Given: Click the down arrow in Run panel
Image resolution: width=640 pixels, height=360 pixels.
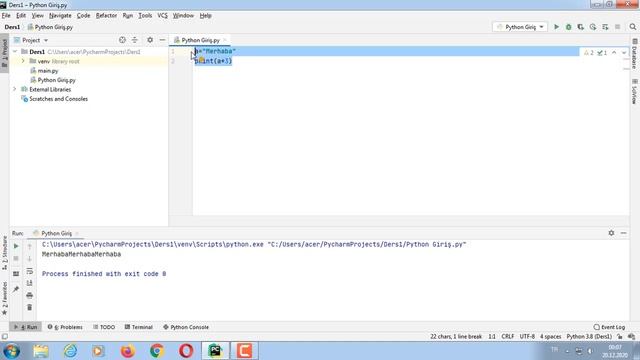Looking at the screenshot, I should coord(29,259).
